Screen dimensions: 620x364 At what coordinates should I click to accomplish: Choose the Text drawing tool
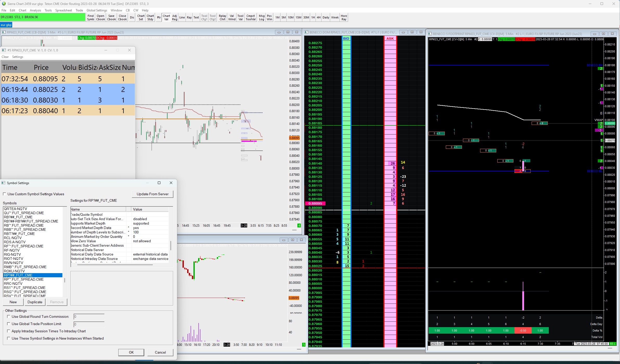tap(196, 17)
